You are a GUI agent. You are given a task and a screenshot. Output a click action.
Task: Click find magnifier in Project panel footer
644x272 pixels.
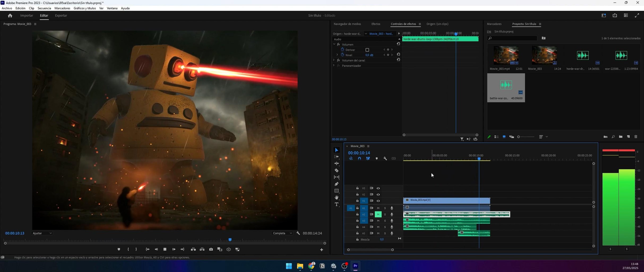pyautogui.click(x=613, y=137)
